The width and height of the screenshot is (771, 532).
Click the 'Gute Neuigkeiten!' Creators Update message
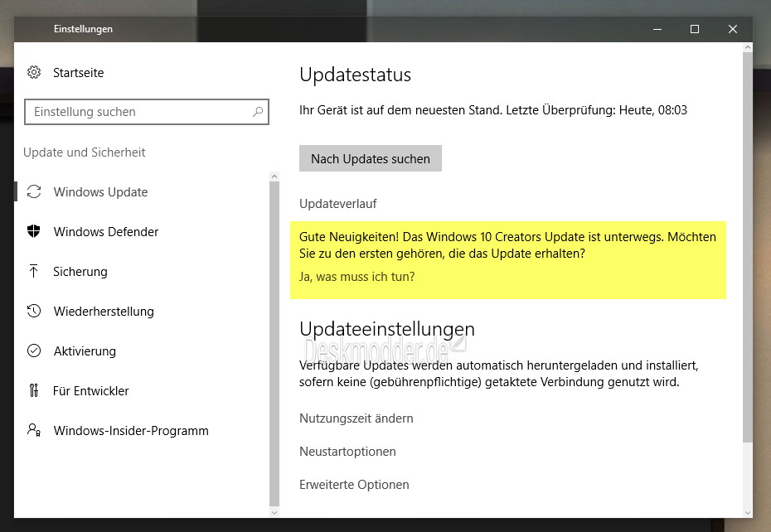(507, 244)
